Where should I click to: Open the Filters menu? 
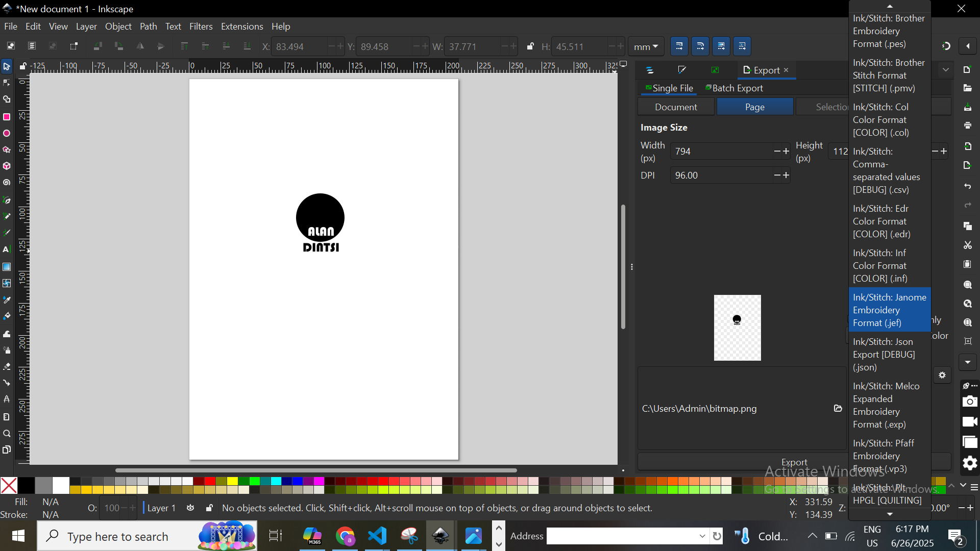201,27
